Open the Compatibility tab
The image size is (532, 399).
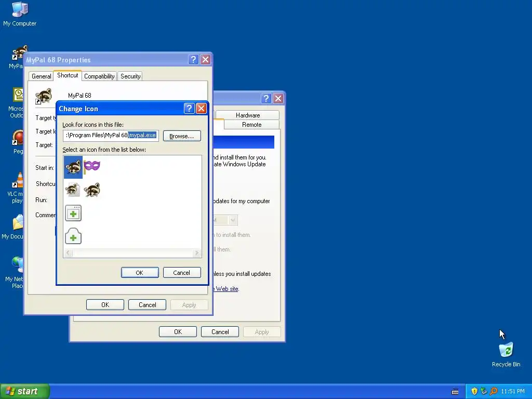[99, 76]
